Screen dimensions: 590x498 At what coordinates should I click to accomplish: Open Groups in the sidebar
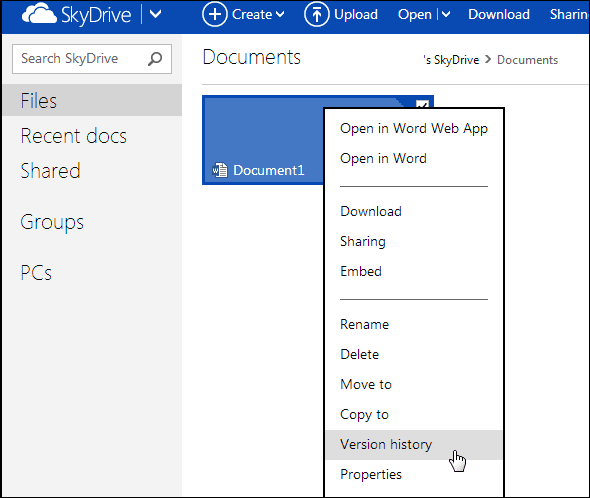(52, 222)
